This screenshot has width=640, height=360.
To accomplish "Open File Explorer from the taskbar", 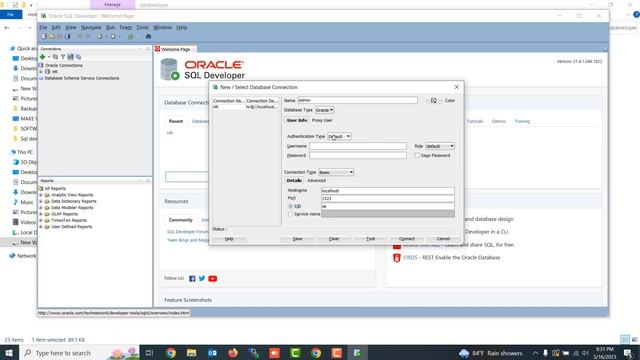I will [191, 353].
